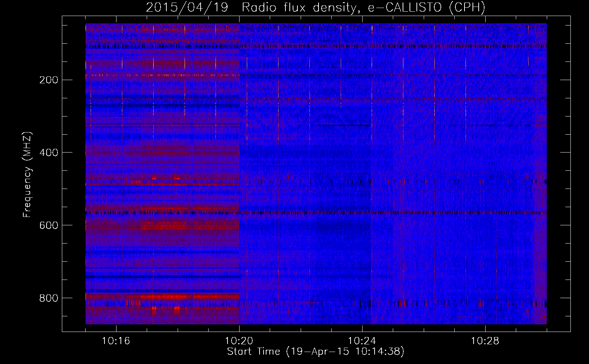Click the 10:16 time tick label
589x364 pixels.
(x=116, y=341)
